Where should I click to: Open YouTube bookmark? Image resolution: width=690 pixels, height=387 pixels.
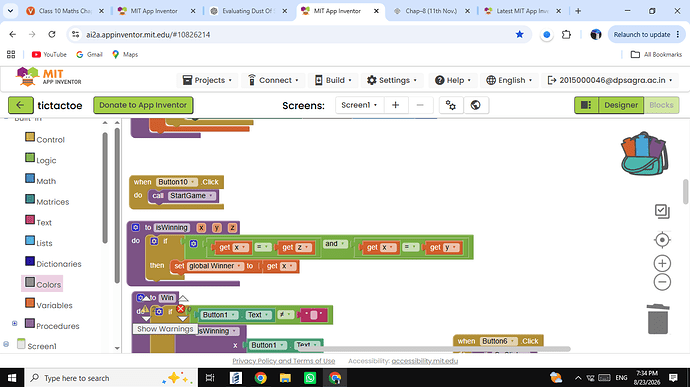49,55
